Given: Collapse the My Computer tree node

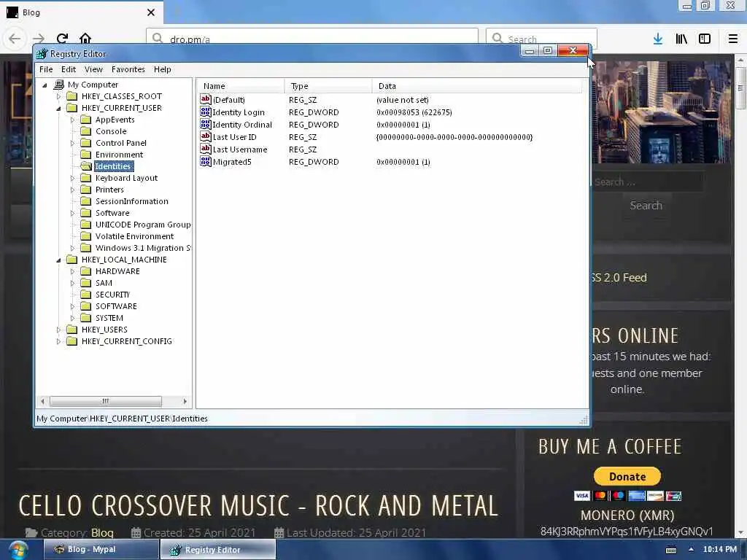Looking at the screenshot, I should tap(44, 85).
